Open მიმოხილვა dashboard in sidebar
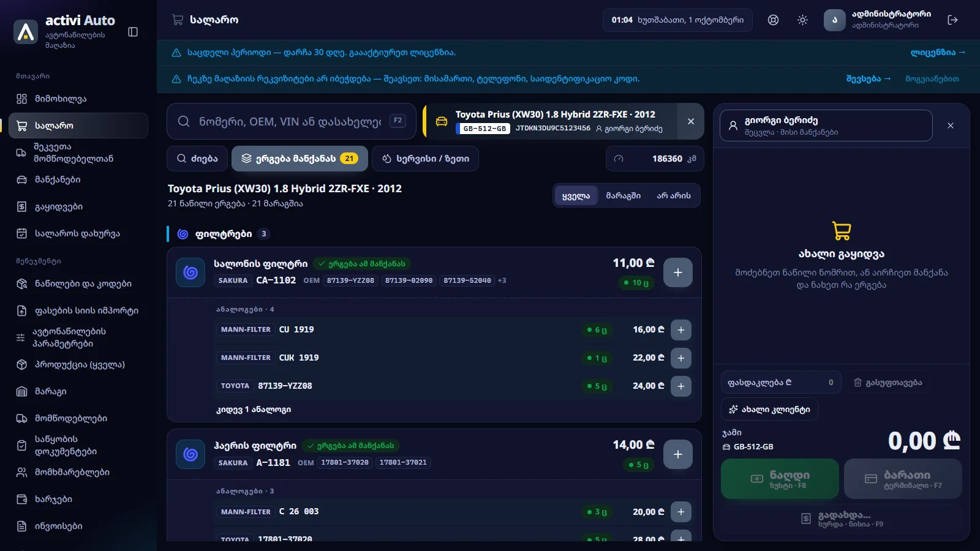Image resolution: width=980 pixels, height=551 pixels. pyautogui.click(x=78, y=99)
